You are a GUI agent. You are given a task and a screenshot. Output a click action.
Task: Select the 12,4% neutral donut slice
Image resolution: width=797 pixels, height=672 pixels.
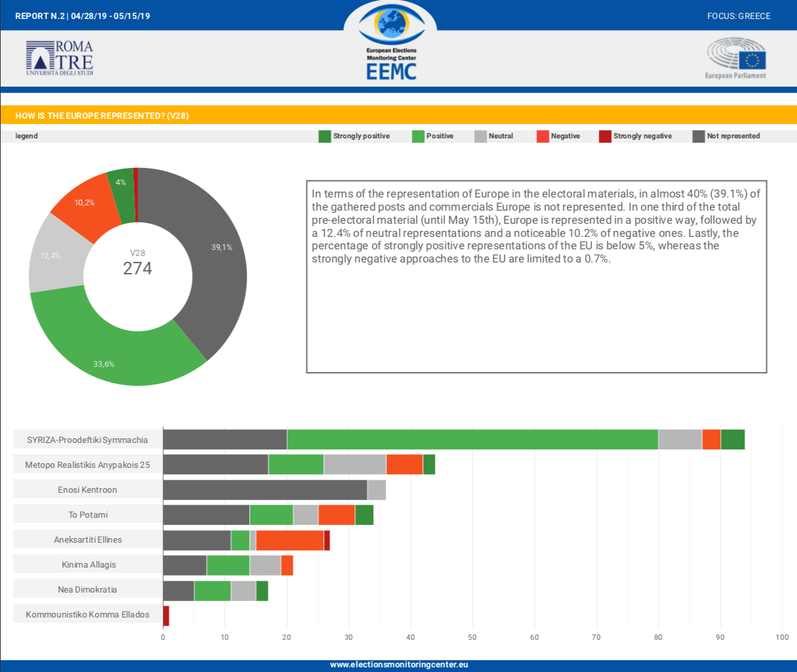(54, 255)
